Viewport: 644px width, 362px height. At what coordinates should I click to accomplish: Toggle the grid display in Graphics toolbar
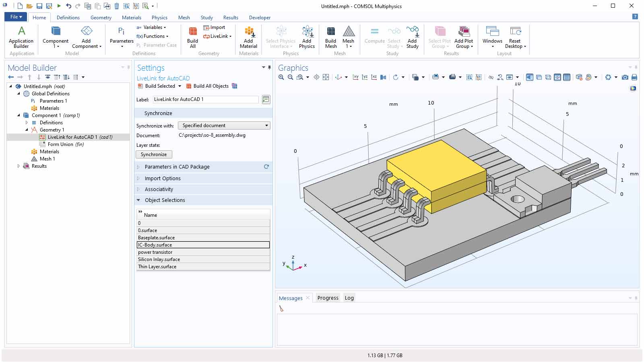pos(567,77)
